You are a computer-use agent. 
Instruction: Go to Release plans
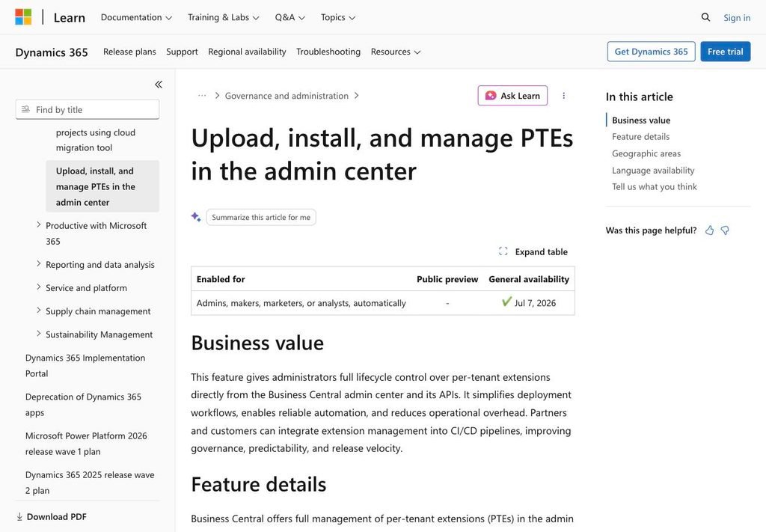click(x=129, y=52)
